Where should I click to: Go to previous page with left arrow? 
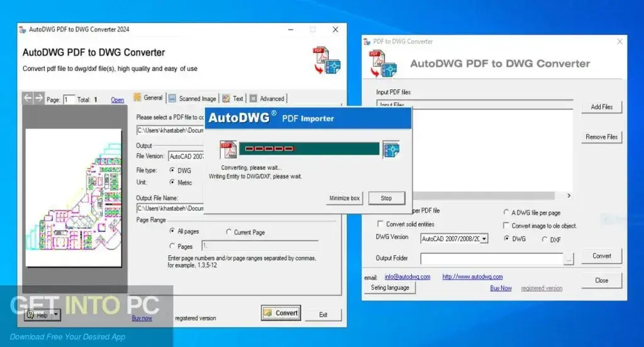pyautogui.click(x=28, y=97)
